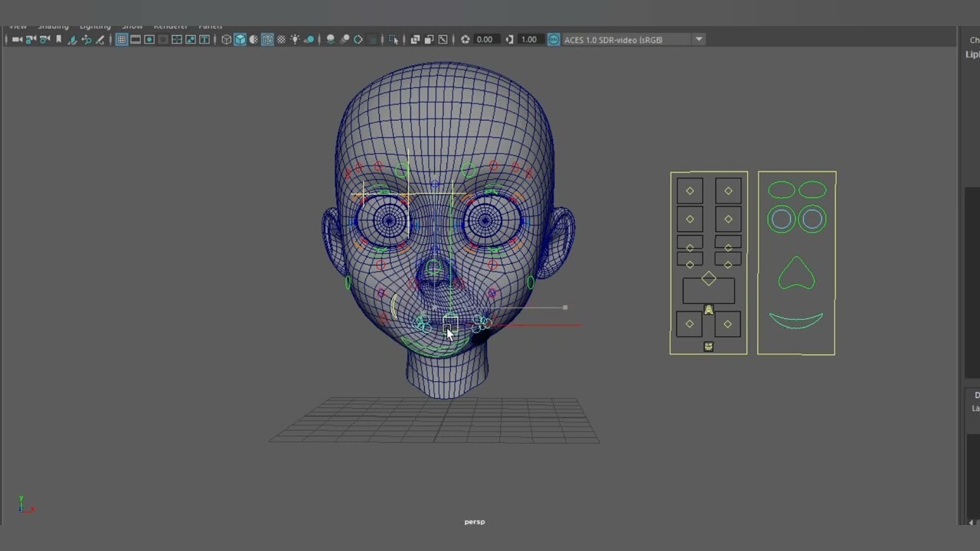This screenshot has height=551, width=980.
Task: Enable the isolate select icon
Action: tap(393, 39)
